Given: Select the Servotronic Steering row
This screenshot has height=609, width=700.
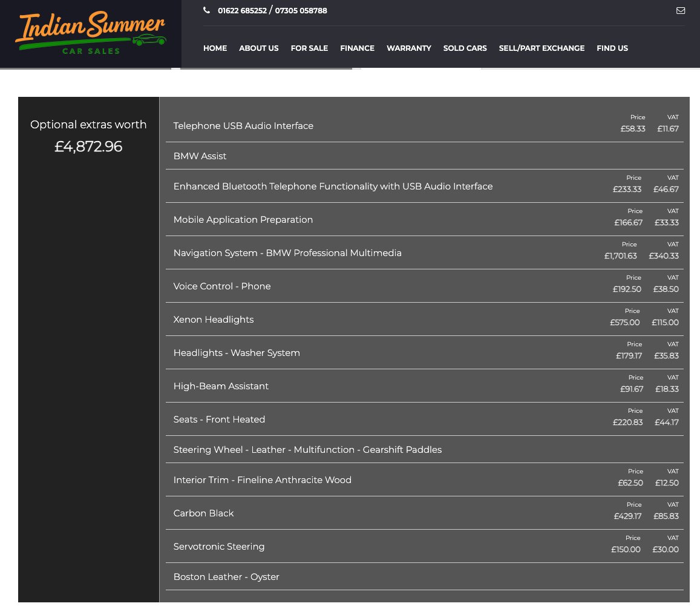Looking at the screenshot, I should [x=219, y=547].
